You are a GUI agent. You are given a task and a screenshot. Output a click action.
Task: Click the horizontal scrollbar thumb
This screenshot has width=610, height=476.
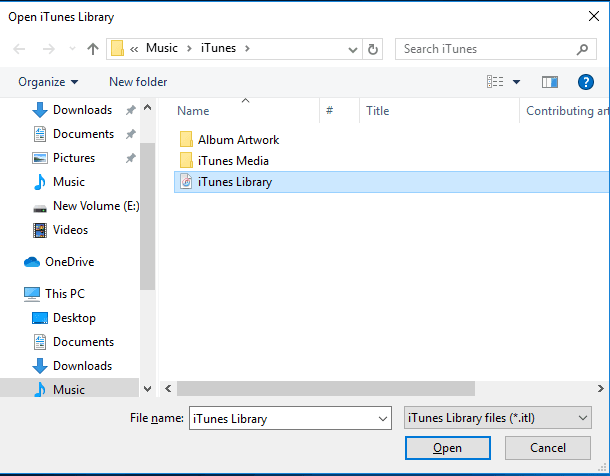point(326,388)
